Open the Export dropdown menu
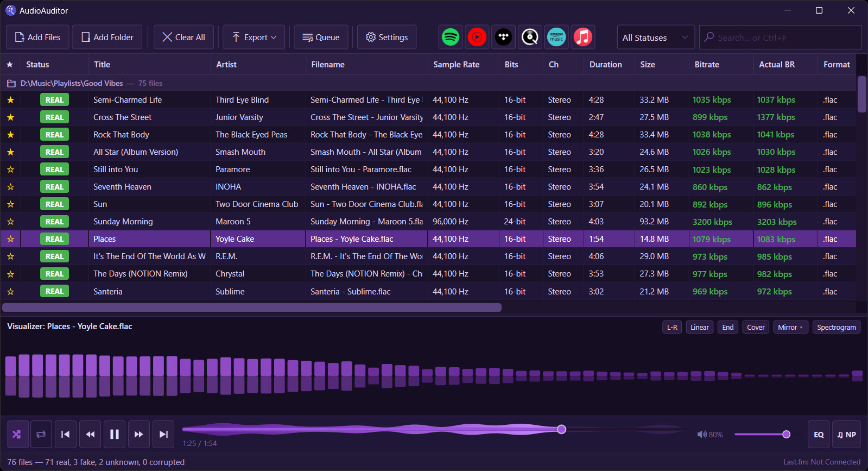This screenshot has width=868, height=471. click(254, 37)
